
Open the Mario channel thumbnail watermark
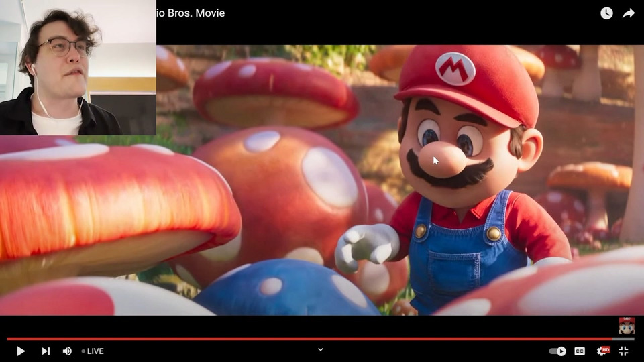627,326
